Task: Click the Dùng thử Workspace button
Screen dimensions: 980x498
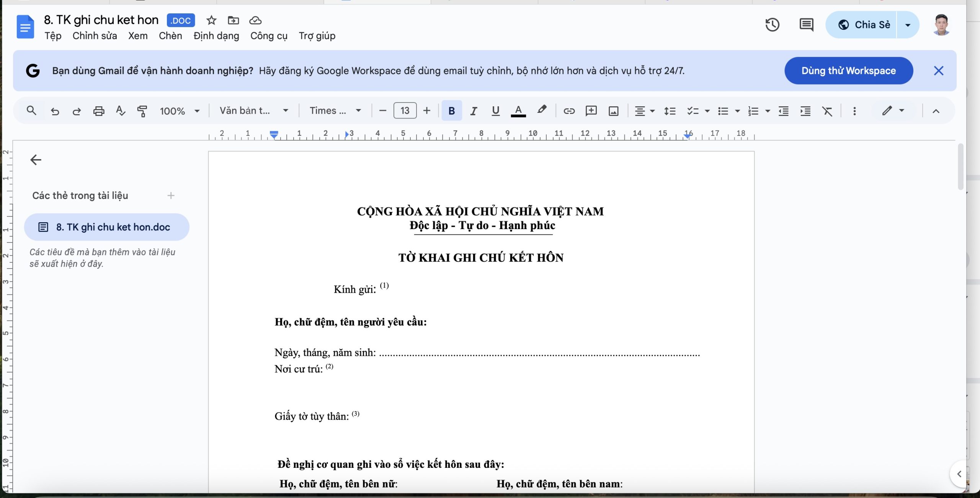Action: pyautogui.click(x=848, y=71)
